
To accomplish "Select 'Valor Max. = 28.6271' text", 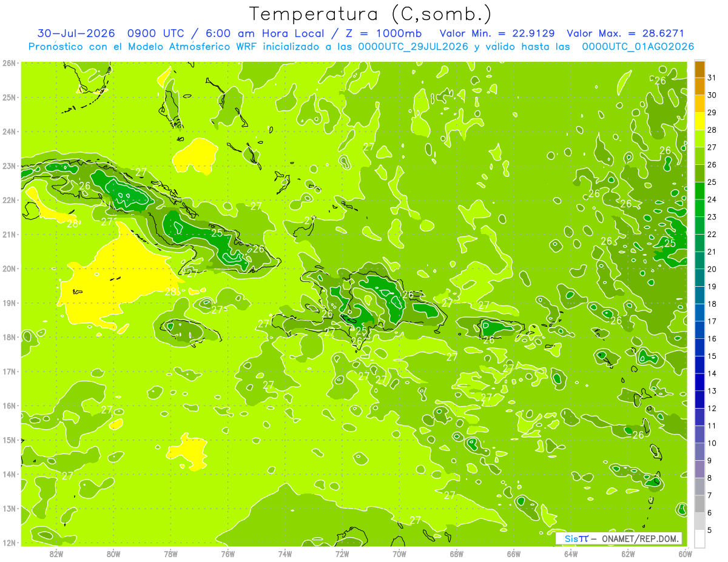I will (x=625, y=33).
